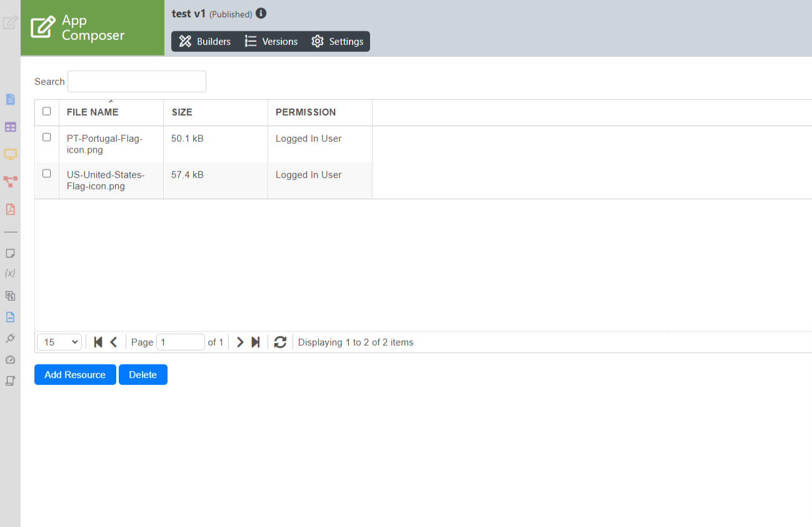The width and height of the screenshot is (812, 527).
Task: Open the Process builder red flowchart icon
Action: tap(10, 181)
